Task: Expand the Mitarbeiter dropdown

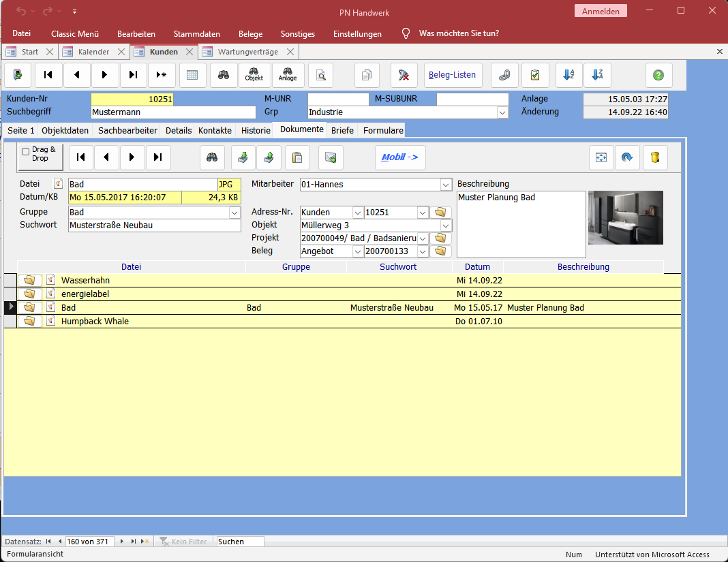Action: pyautogui.click(x=446, y=185)
